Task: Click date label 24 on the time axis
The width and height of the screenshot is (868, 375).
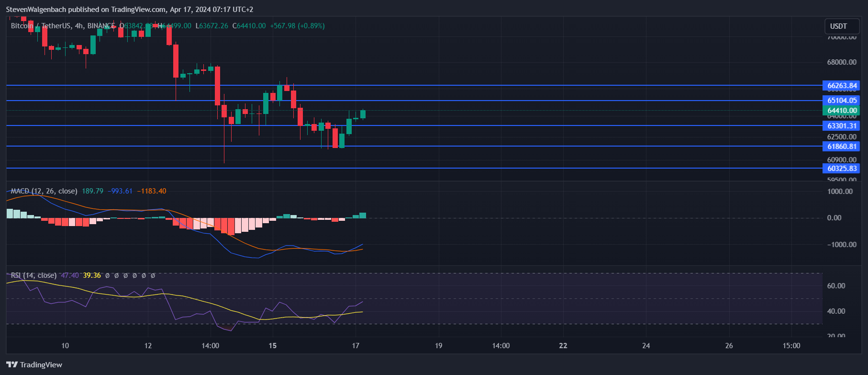Action: [x=646, y=346]
